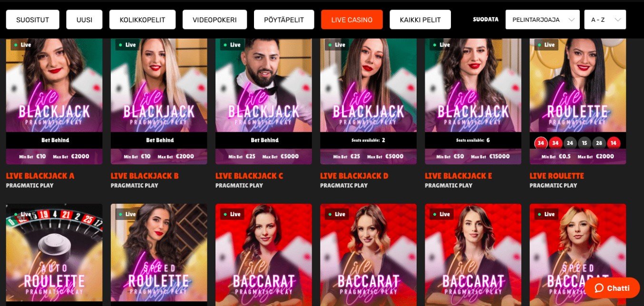The image size is (644, 306).
Task: Open the Live Blackjack C title link
Action: (249, 176)
